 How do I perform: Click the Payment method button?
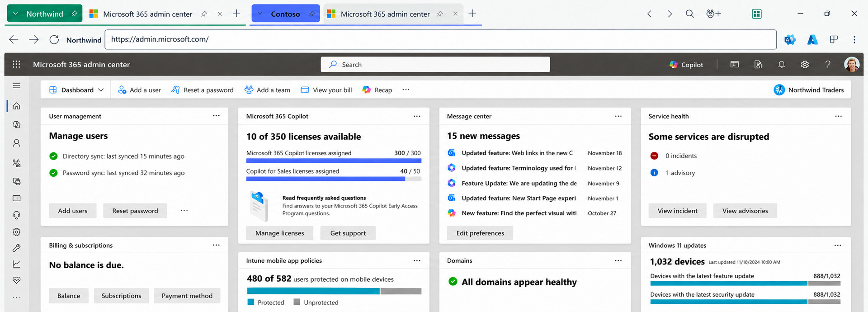coord(187,296)
